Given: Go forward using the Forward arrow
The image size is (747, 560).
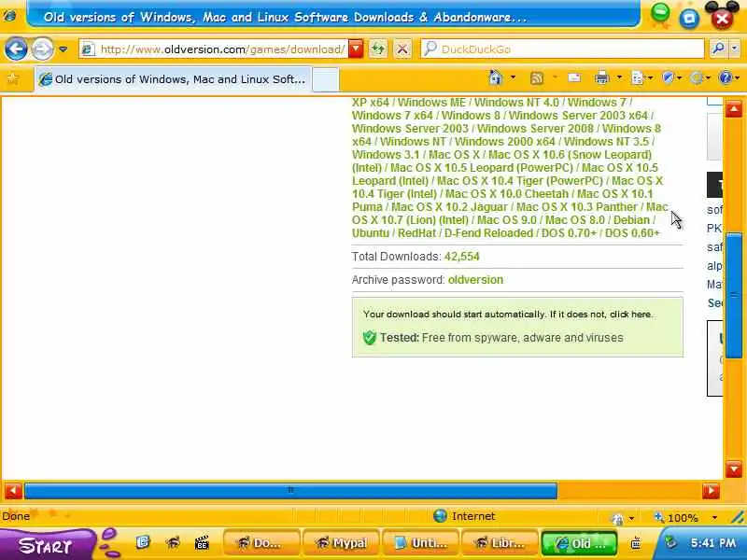Looking at the screenshot, I should [x=42, y=49].
